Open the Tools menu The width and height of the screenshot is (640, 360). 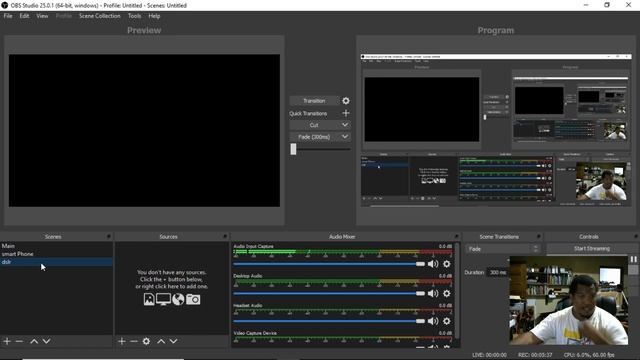click(134, 16)
